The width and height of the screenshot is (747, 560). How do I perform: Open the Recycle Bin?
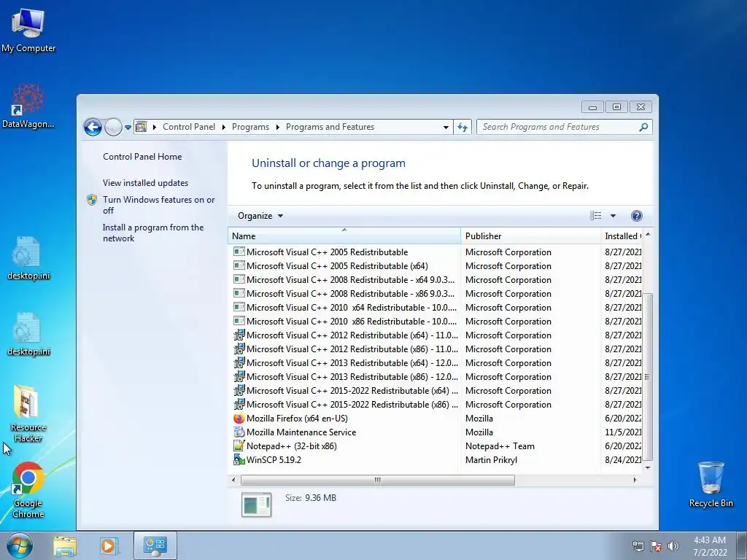[711, 484]
